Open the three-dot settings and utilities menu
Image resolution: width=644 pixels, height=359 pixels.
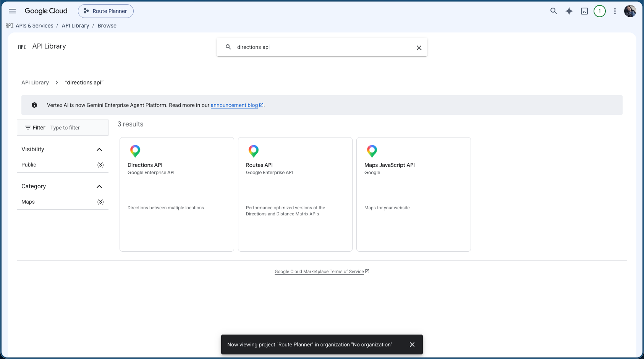(615, 11)
